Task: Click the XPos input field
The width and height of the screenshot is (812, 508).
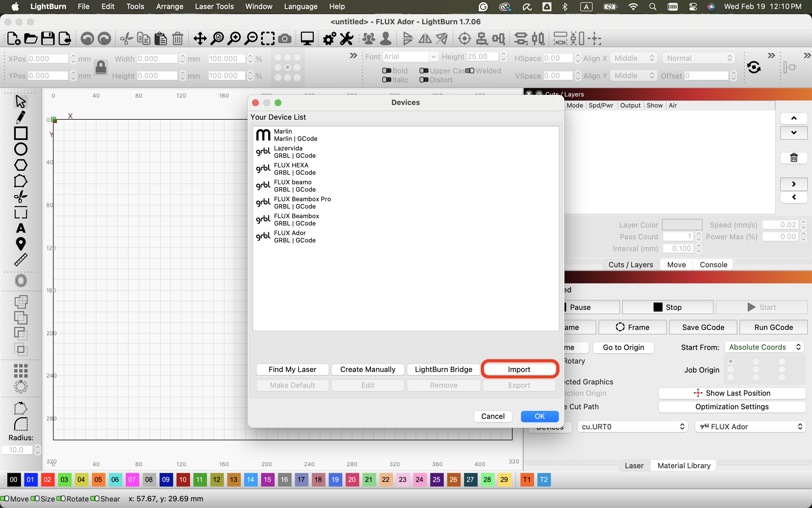Action: point(48,59)
